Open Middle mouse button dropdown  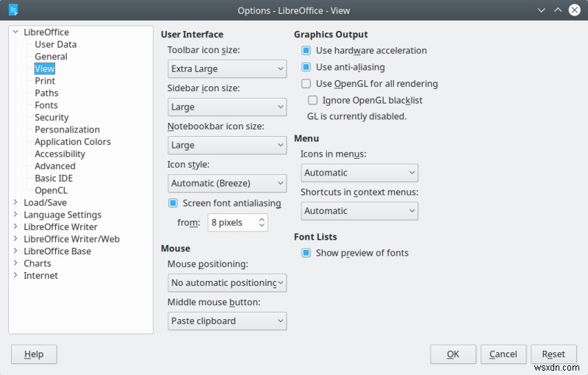[x=227, y=321]
